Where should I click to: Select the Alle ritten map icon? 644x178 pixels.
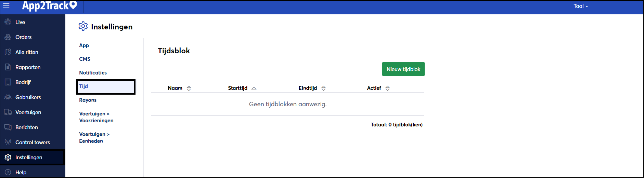[x=8, y=52]
